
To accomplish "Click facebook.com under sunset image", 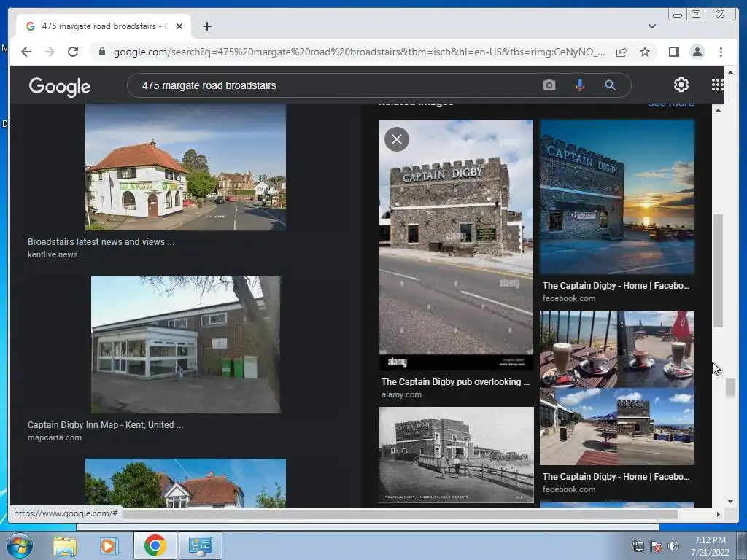I will [569, 298].
